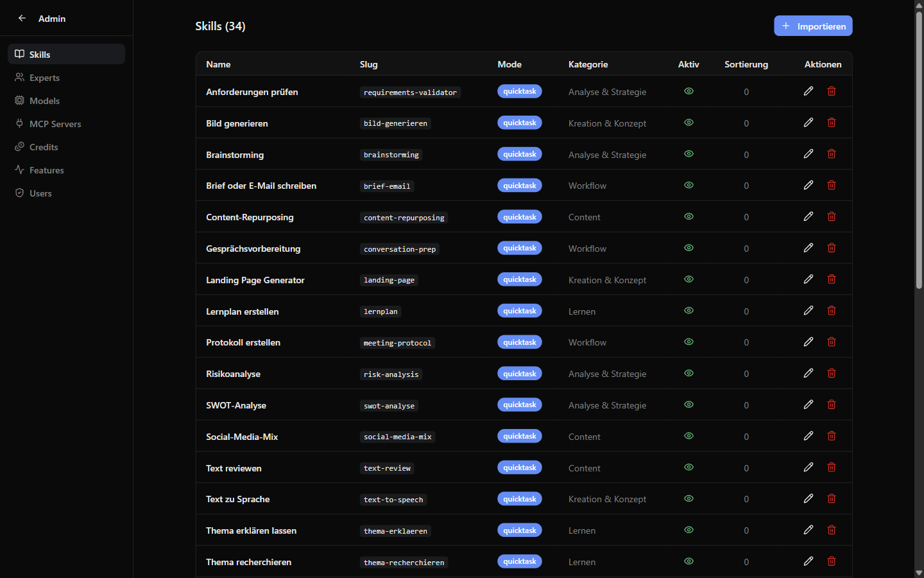Toggle visibility of Brainstorming skill

[x=689, y=154]
